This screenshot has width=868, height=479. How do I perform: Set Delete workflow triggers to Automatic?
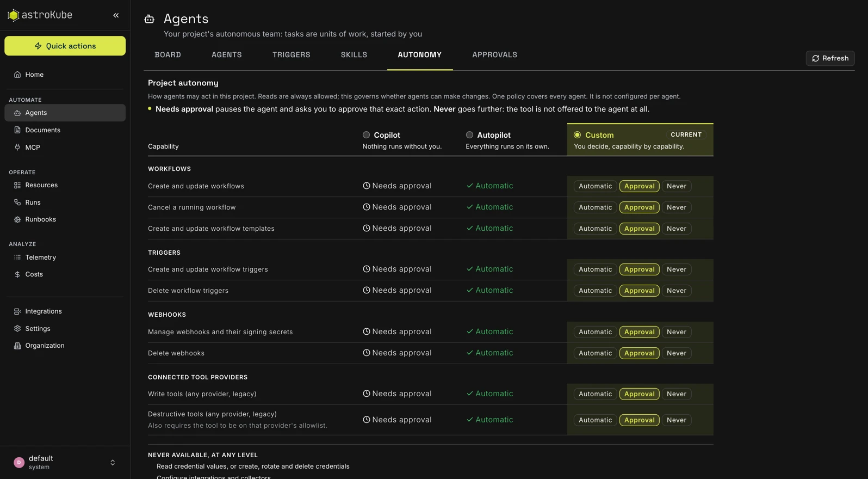click(x=595, y=291)
